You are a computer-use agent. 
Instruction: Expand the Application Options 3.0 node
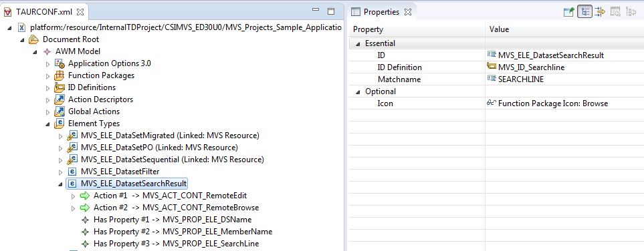[x=47, y=64]
